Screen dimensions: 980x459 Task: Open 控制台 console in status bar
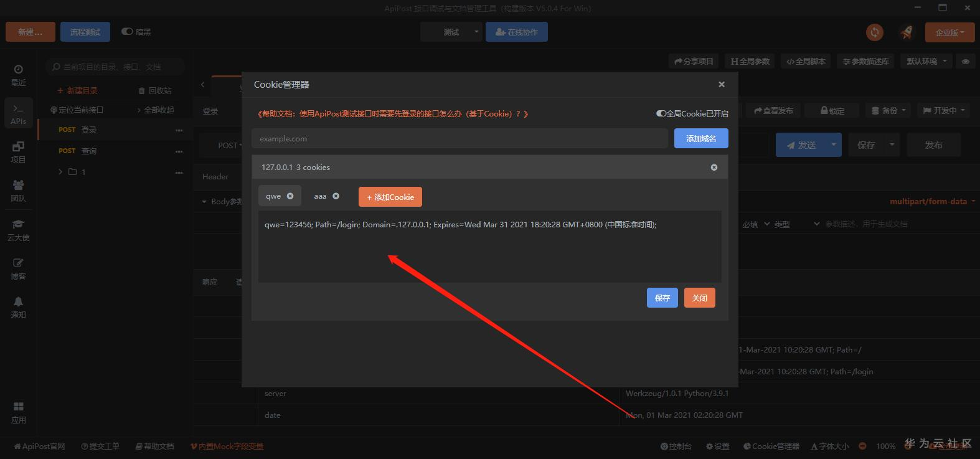tap(676, 446)
